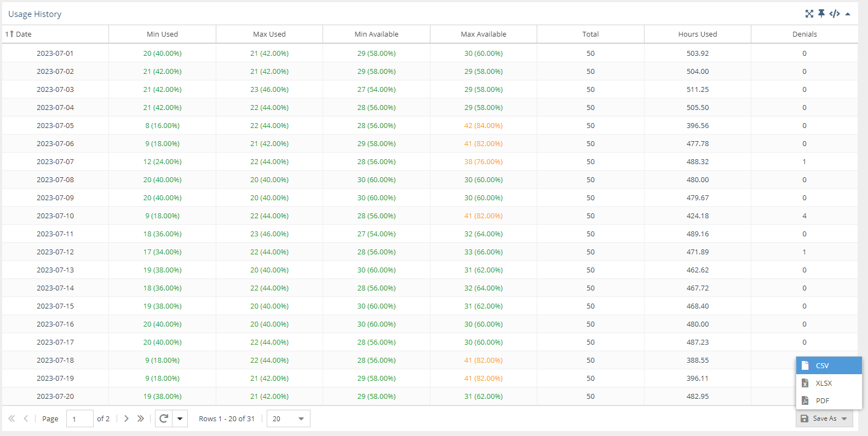Click Hours Used value 396.11

coord(698,378)
